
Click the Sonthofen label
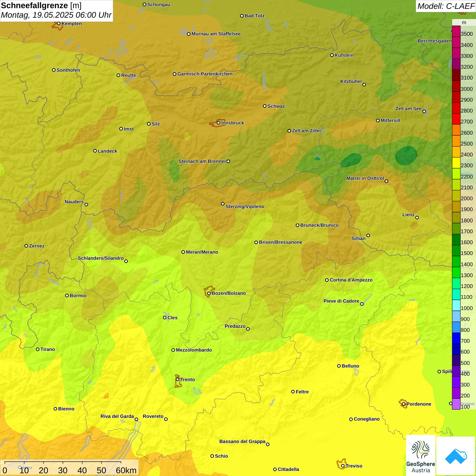click(x=68, y=70)
